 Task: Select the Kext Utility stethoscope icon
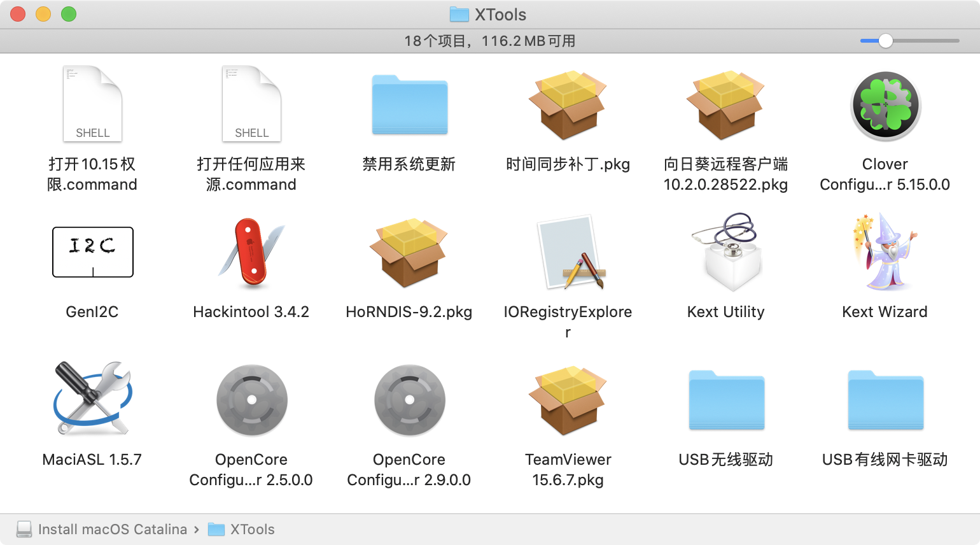coord(726,252)
